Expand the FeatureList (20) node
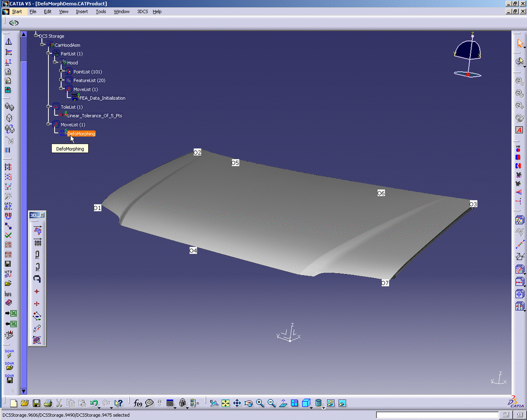Viewport: 527px width, 420px height. pyautogui.click(x=61, y=80)
